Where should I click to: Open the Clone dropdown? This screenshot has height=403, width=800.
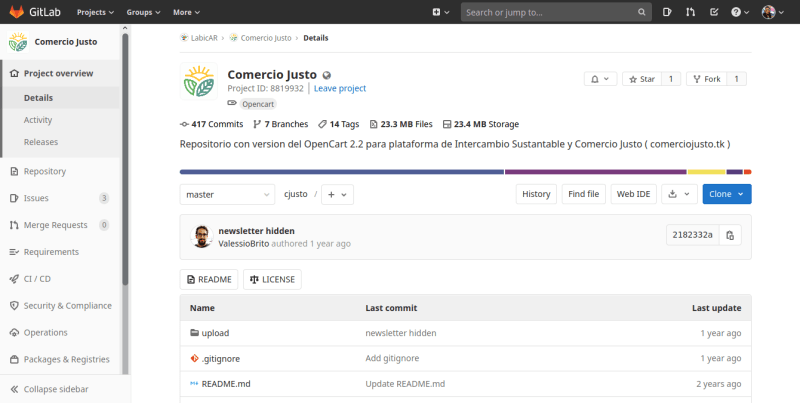(x=727, y=194)
